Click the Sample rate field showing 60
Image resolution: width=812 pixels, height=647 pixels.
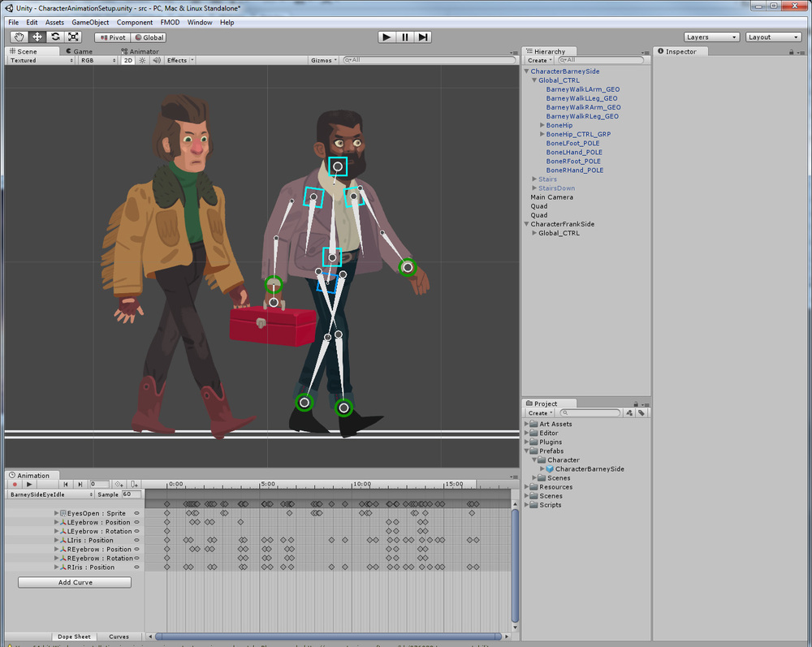pos(132,494)
